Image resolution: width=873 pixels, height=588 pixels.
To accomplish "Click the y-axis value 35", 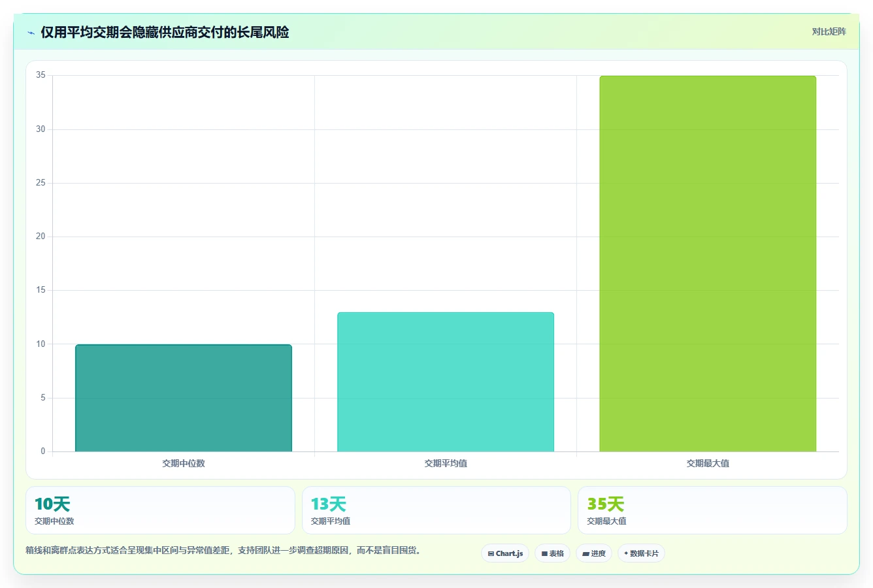I will 41,75.
